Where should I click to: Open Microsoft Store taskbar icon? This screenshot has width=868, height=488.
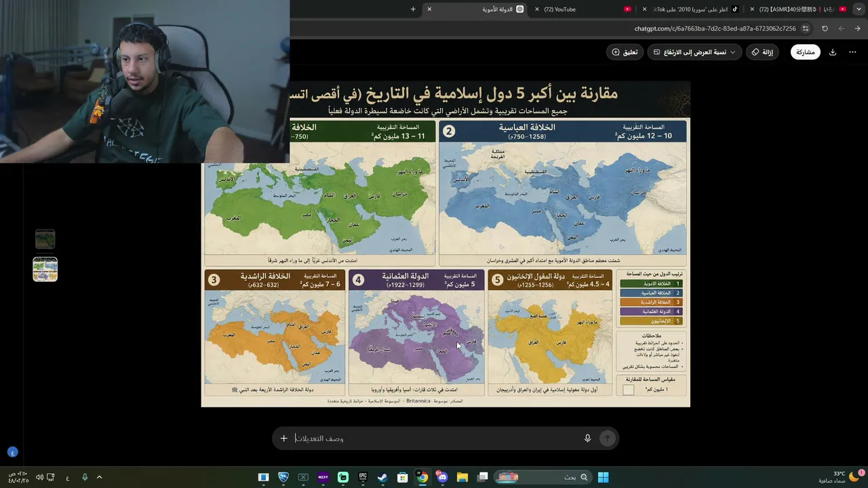(x=403, y=477)
